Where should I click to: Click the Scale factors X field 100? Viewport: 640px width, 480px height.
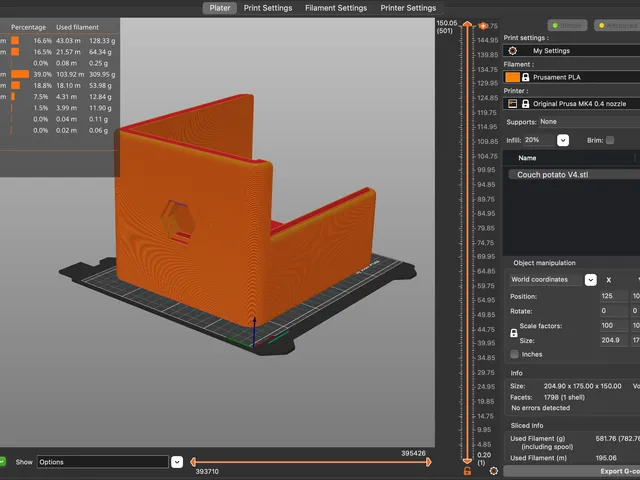point(613,325)
